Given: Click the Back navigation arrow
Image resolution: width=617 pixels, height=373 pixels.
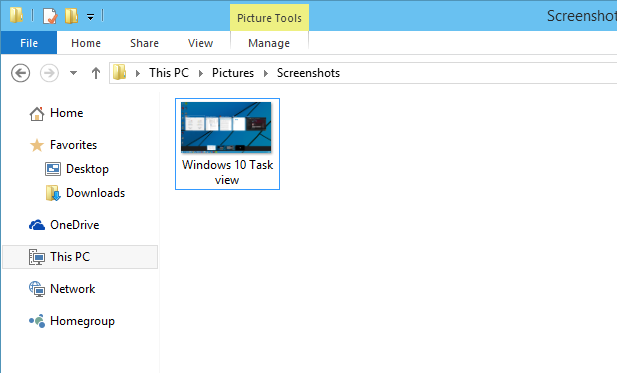Looking at the screenshot, I should (20, 73).
